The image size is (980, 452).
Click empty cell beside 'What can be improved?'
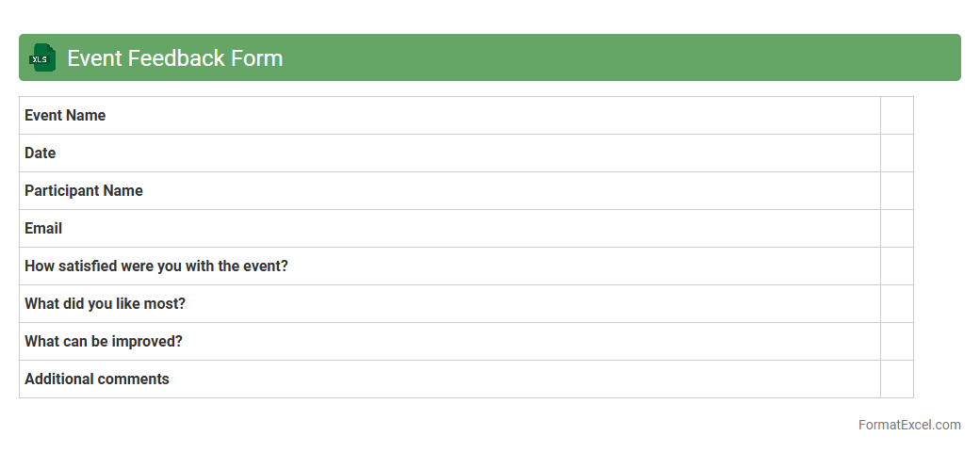point(897,342)
